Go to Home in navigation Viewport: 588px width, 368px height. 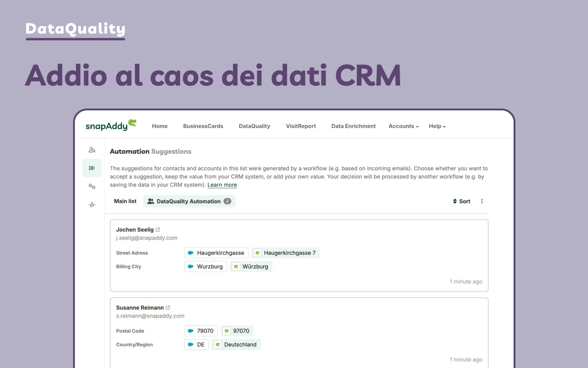160,126
